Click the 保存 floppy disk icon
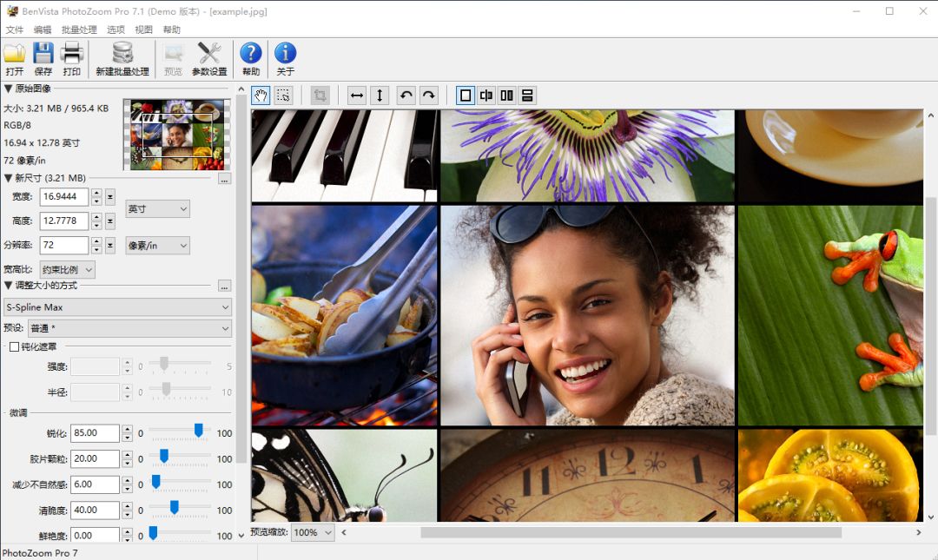The height and width of the screenshot is (560, 938). coord(43,59)
